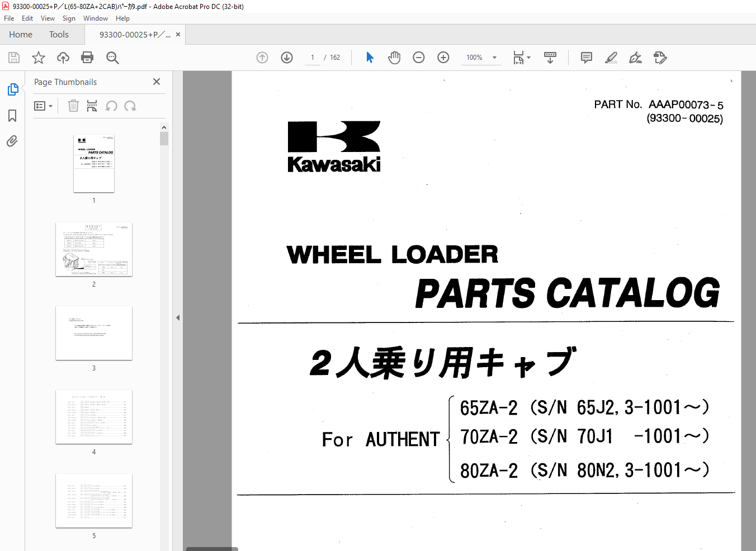
Task: Zoom out with the minus button
Action: [419, 58]
